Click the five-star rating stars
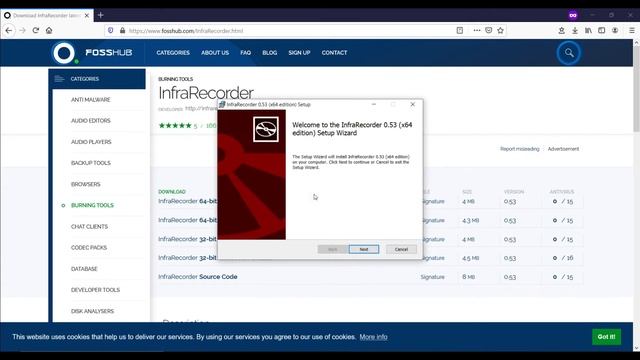Screen dimensions: 640x360 click(175, 125)
